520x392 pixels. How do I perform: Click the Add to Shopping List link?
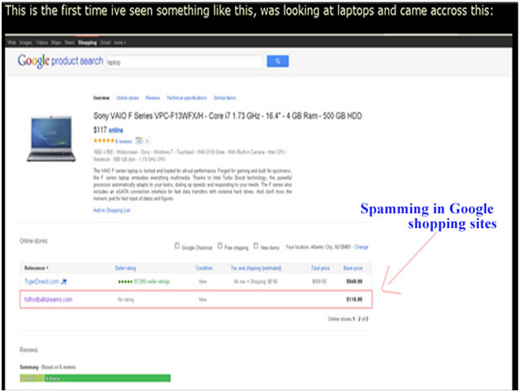tap(112, 210)
